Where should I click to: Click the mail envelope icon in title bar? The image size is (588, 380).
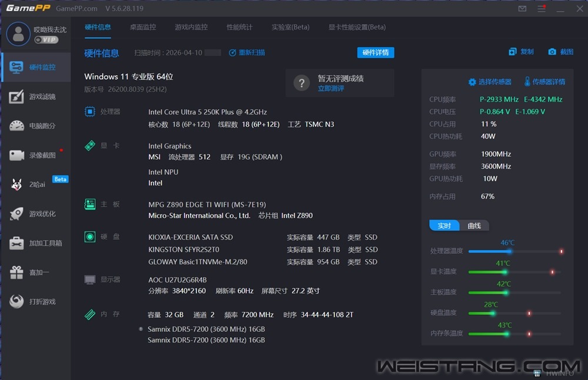pos(522,9)
